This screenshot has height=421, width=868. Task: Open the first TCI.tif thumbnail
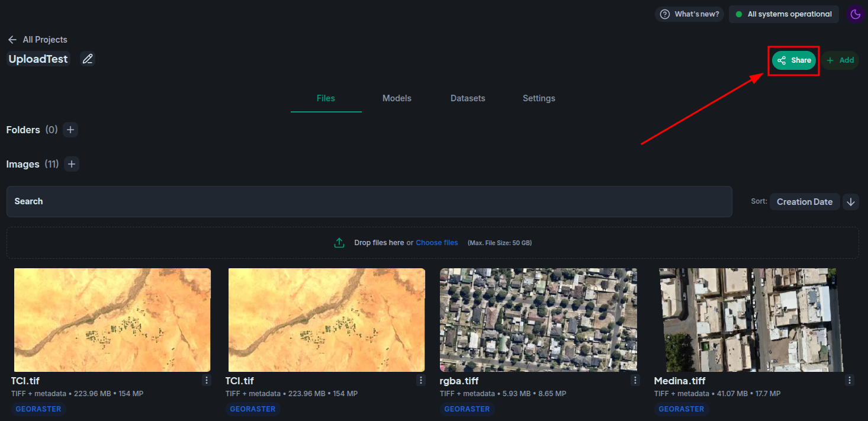pos(112,320)
